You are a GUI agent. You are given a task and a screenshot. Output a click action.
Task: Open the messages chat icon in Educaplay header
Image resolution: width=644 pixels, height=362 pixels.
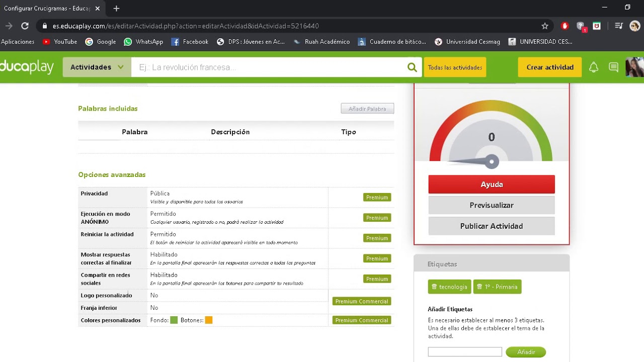pyautogui.click(x=613, y=67)
